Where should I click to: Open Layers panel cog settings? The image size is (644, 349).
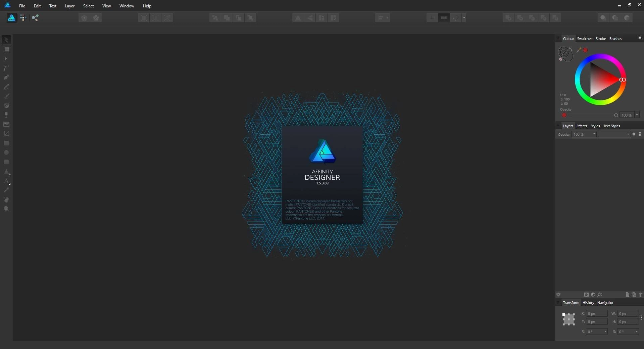[x=634, y=134]
